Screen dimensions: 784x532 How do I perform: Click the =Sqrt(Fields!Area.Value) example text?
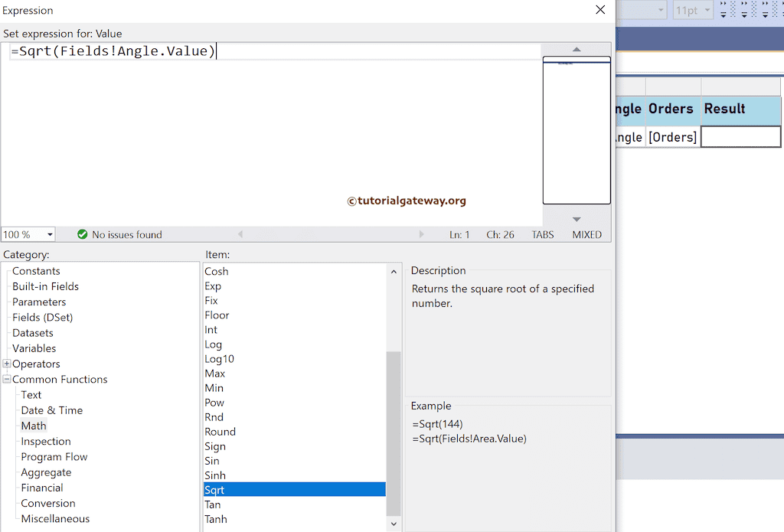click(469, 439)
